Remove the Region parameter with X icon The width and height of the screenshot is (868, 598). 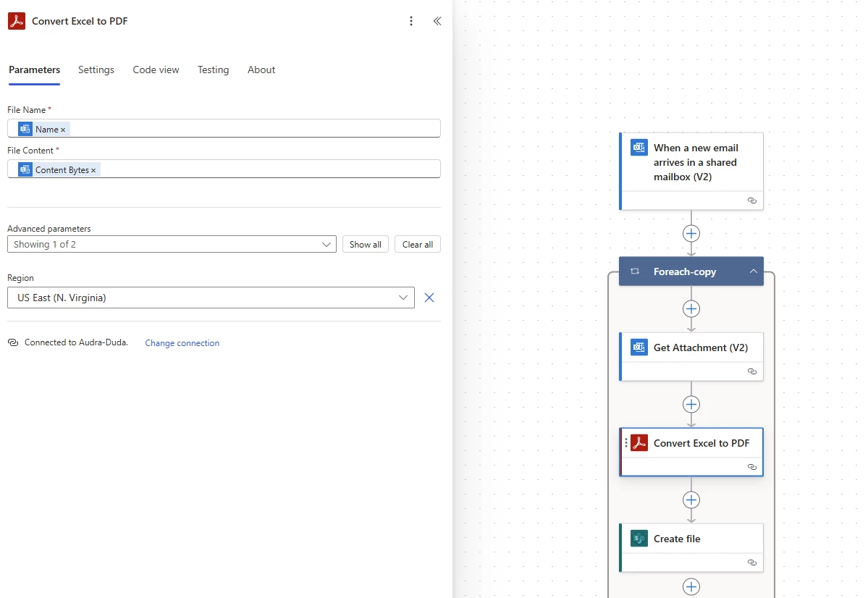tap(429, 298)
